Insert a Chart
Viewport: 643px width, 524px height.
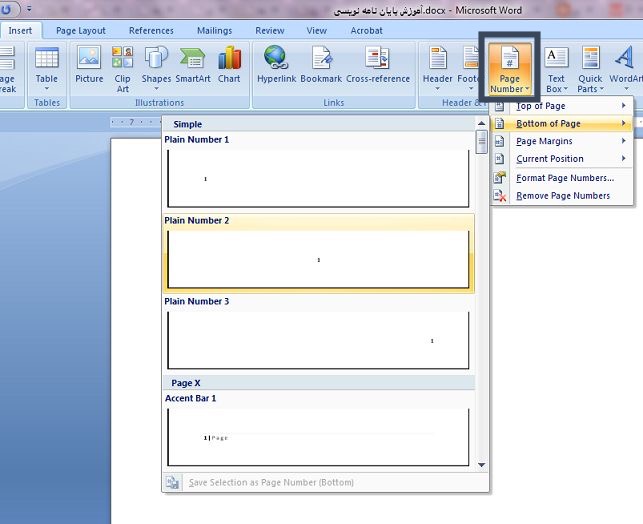(229, 60)
